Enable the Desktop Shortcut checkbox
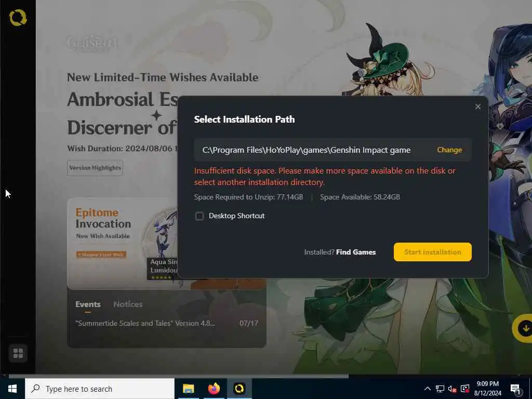Screen dimensions: 532x399 click(199, 216)
